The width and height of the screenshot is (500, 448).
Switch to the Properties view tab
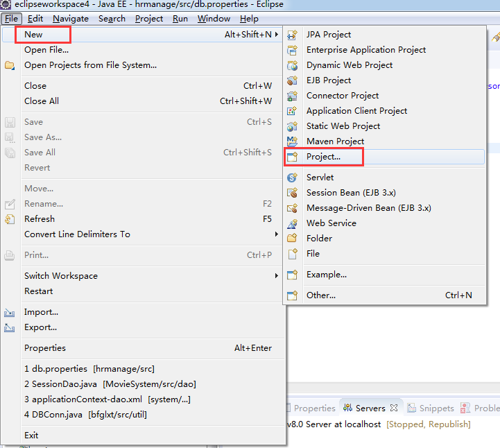[x=314, y=408]
